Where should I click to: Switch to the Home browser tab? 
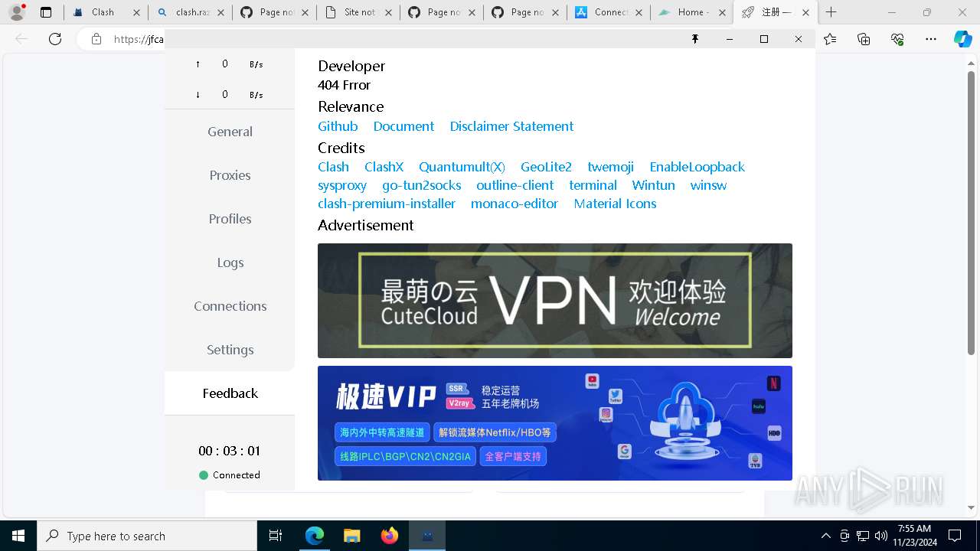click(x=691, y=12)
